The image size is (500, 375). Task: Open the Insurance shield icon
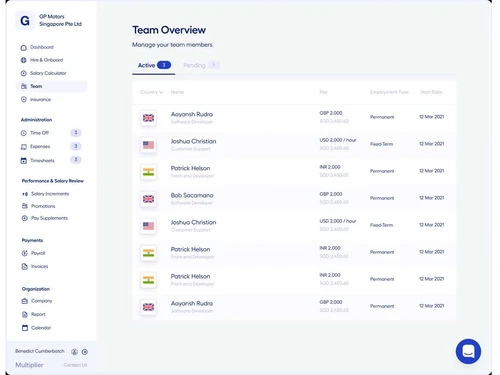click(x=24, y=99)
